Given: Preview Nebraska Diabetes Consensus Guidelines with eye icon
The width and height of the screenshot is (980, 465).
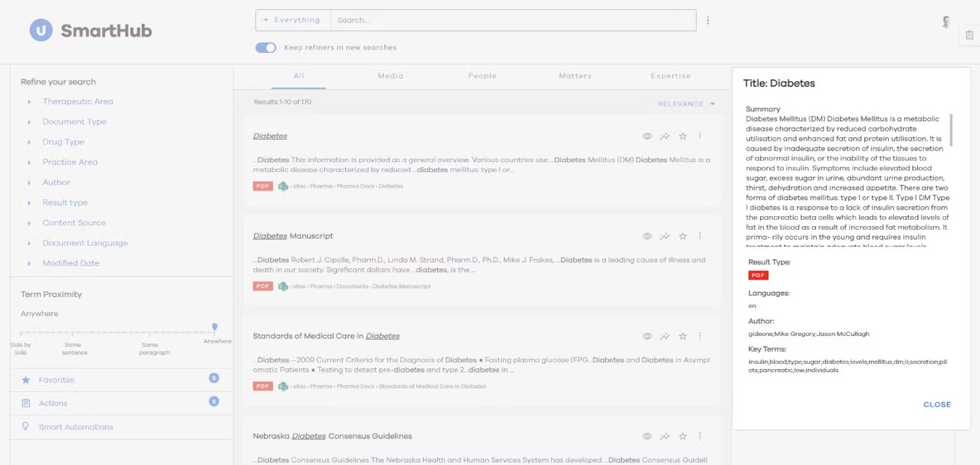Looking at the screenshot, I should coord(647,436).
